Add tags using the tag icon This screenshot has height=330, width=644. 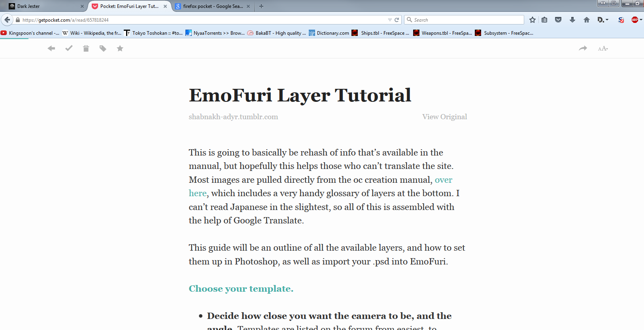[x=103, y=49]
